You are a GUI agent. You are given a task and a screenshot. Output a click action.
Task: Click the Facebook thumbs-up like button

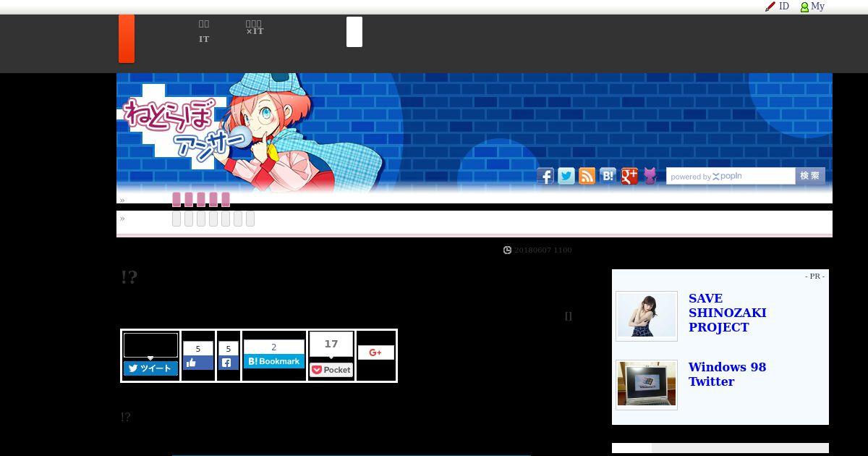point(198,363)
